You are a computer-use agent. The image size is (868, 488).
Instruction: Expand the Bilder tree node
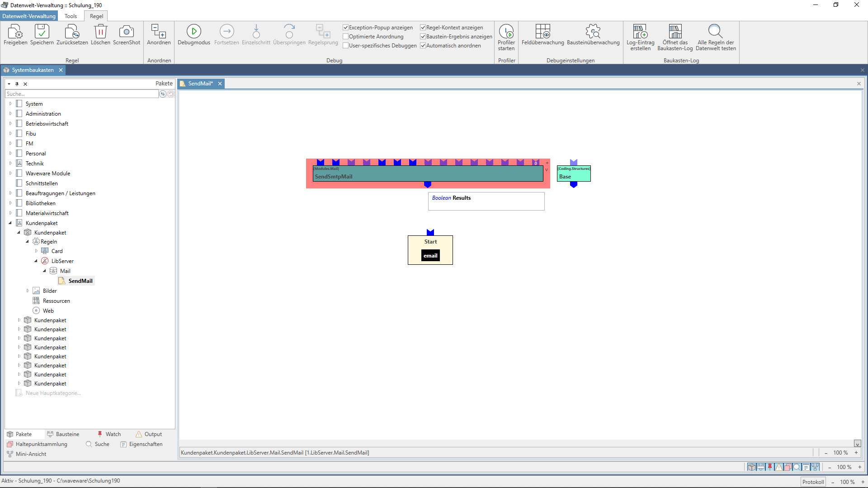28,291
